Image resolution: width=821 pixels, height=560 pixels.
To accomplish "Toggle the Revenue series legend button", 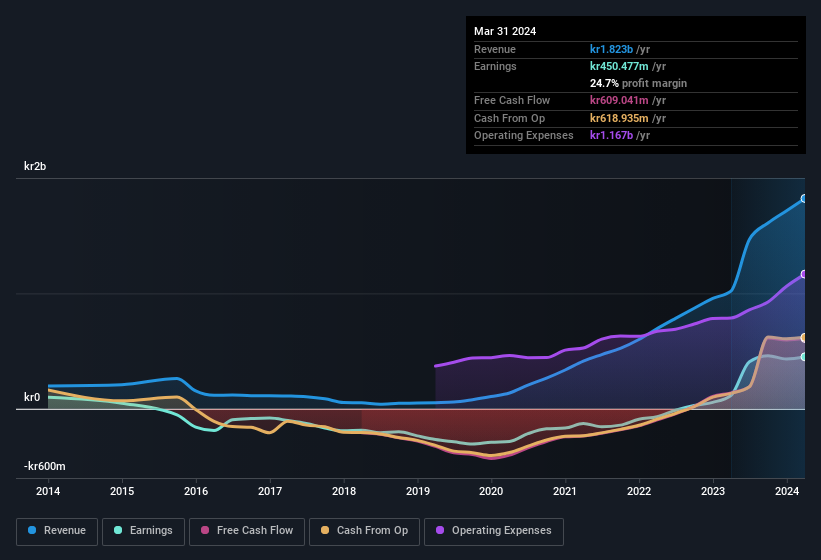I will (57, 531).
